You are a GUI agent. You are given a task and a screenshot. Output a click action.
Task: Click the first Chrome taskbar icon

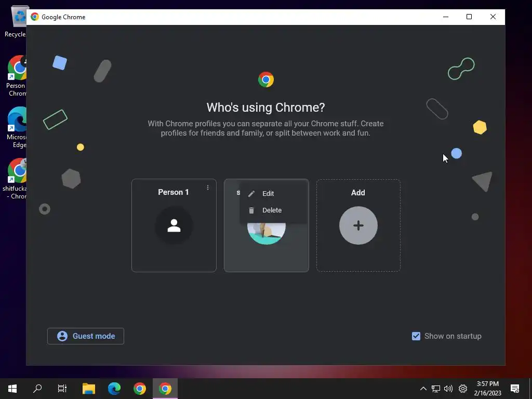[x=140, y=389]
